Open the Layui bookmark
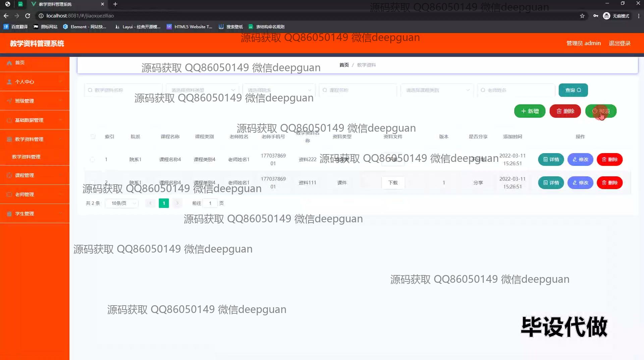The height and width of the screenshot is (360, 644). click(138, 27)
